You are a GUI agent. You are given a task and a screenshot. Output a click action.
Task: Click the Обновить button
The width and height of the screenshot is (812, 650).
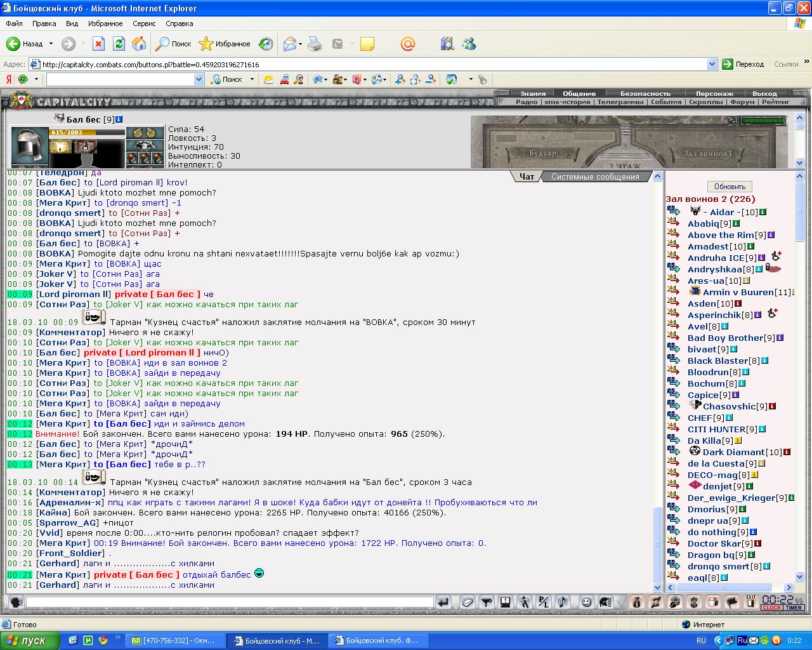[730, 187]
